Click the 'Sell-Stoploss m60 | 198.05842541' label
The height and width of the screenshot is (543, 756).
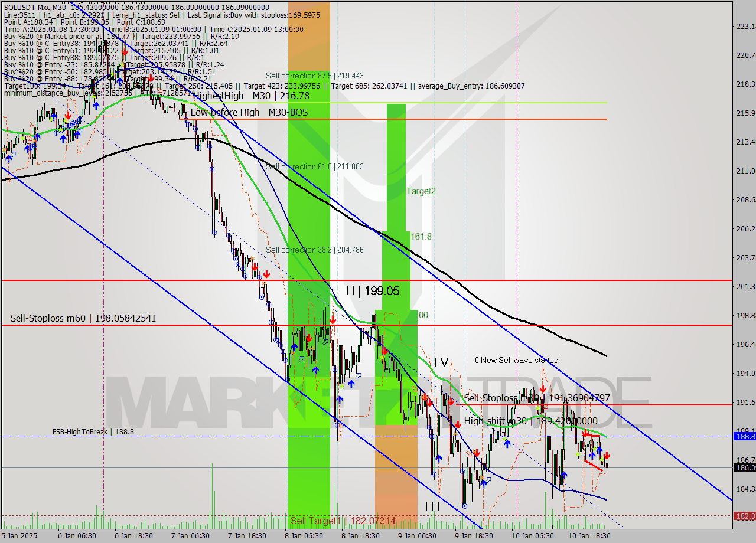[83, 318]
